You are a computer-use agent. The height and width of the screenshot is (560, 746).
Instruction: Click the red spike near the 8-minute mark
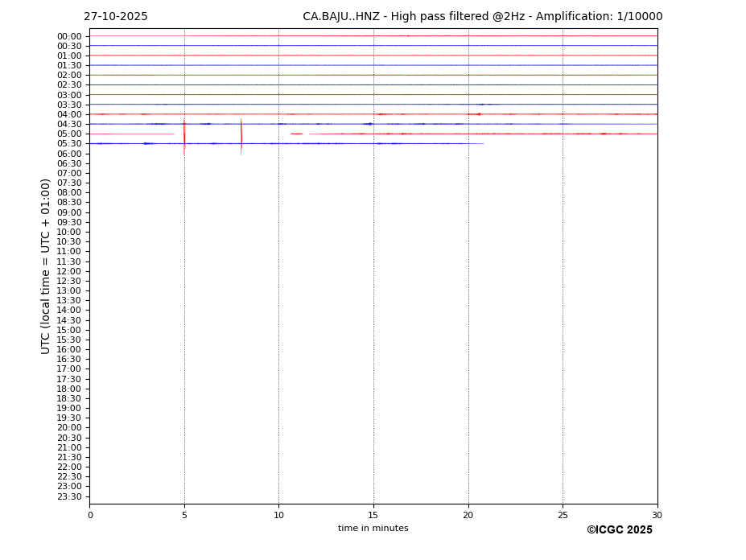click(x=241, y=135)
